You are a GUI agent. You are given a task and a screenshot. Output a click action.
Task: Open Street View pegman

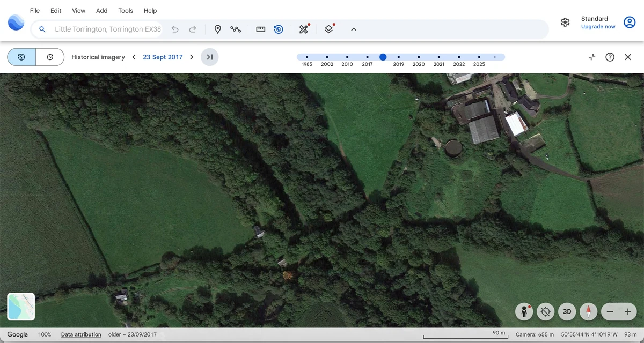point(524,311)
